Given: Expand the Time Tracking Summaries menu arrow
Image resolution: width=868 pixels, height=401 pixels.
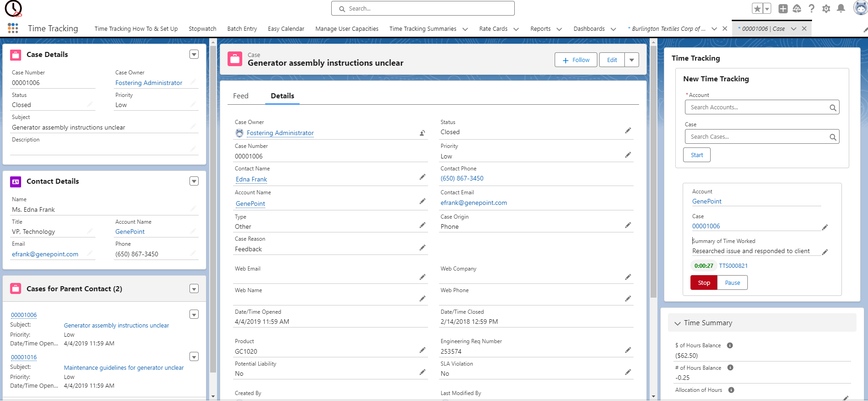Looking at the screenshot, I should [465, 29].
